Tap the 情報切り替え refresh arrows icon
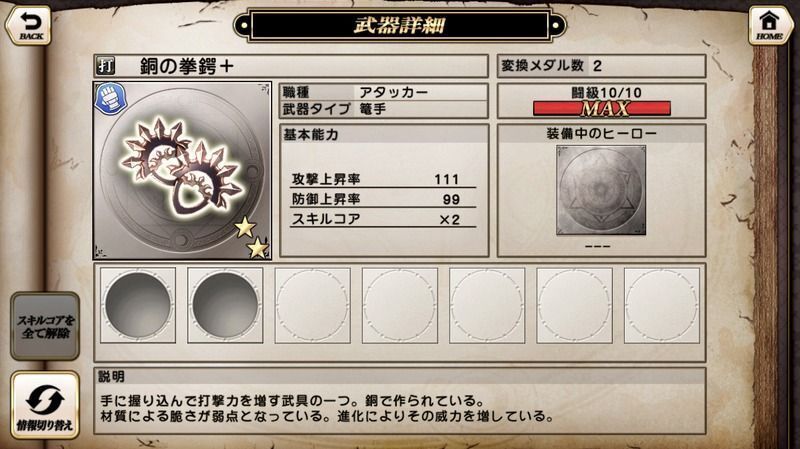The height and width of the screenshot is (449, 800). [45, 405]
